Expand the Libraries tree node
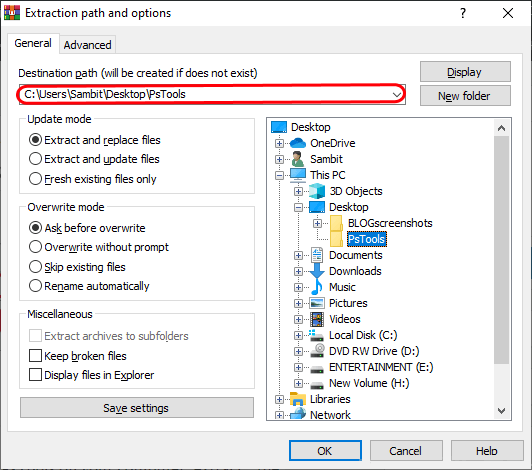Screen dimensions: 532x470 click(279, 399)
